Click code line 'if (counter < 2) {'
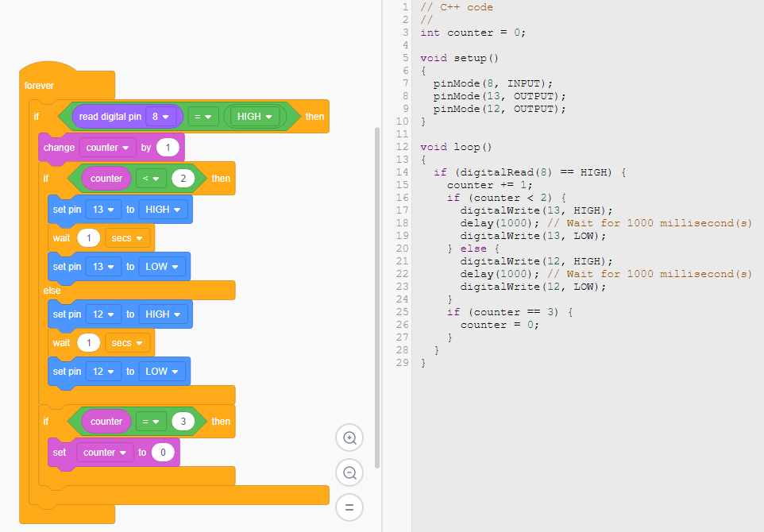This screenshot has width=764, height=532. pyautogui.click(x=507, y=198)
